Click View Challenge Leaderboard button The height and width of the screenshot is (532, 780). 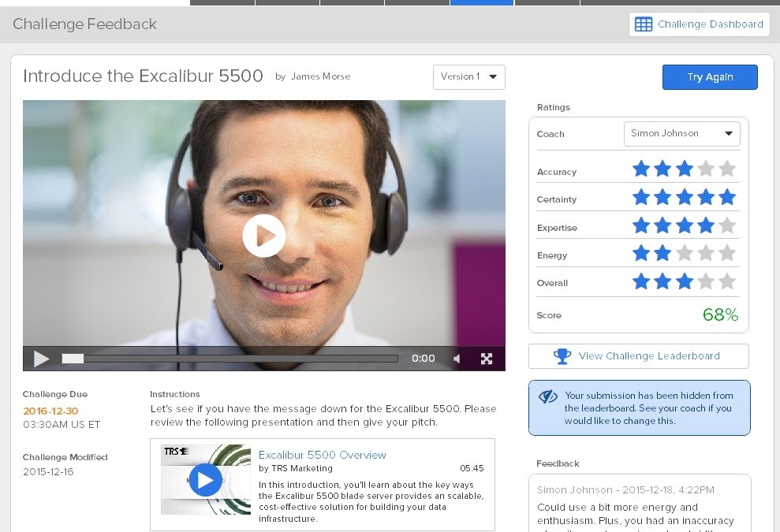[638, 356]
